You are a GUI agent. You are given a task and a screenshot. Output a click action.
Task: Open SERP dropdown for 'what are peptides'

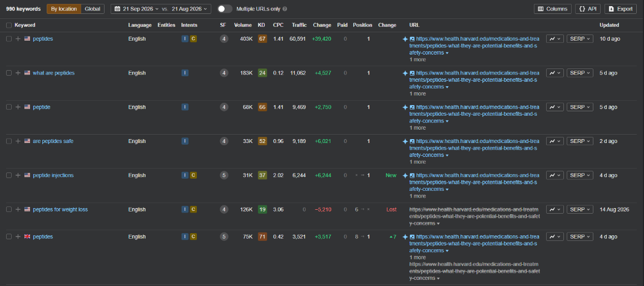point(580,73)
